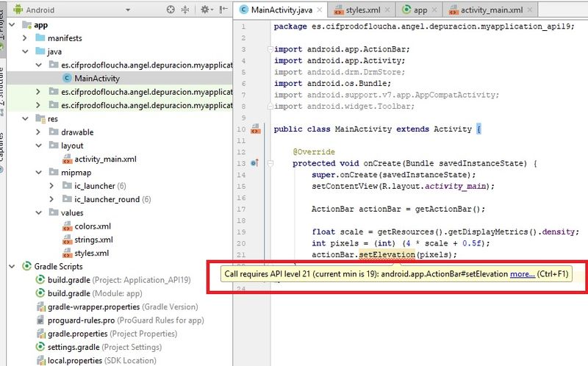The image size is (588, 366).
Task: Close the styles.xml tab
Action: tap(387, 10)
